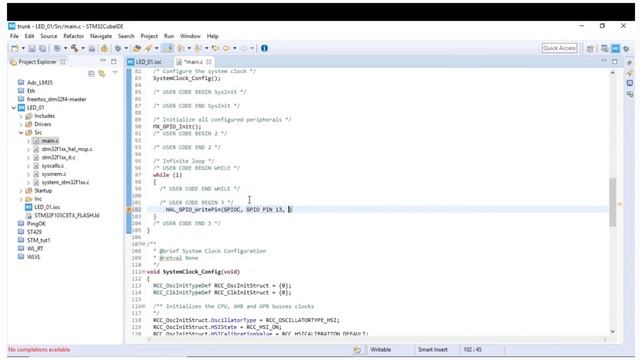Click the Smart Insert status entry
640x360 pixels.
coord(433,350)
